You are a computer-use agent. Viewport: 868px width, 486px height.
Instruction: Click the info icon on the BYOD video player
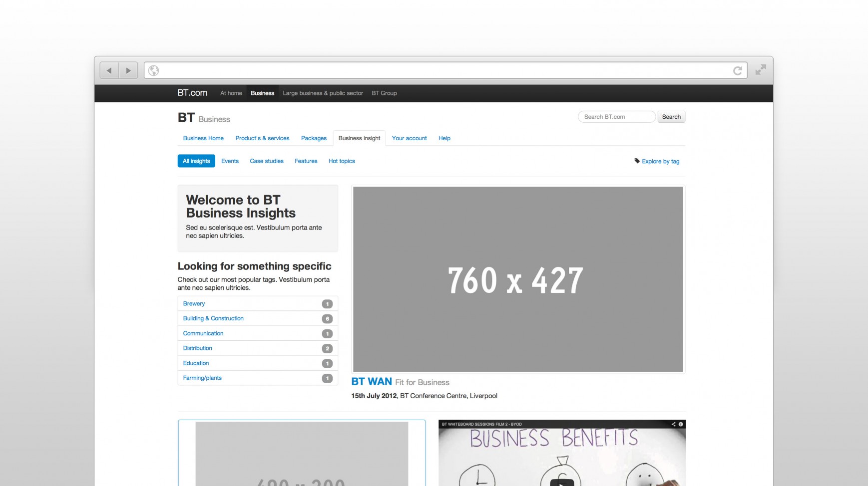pos(681,424)
